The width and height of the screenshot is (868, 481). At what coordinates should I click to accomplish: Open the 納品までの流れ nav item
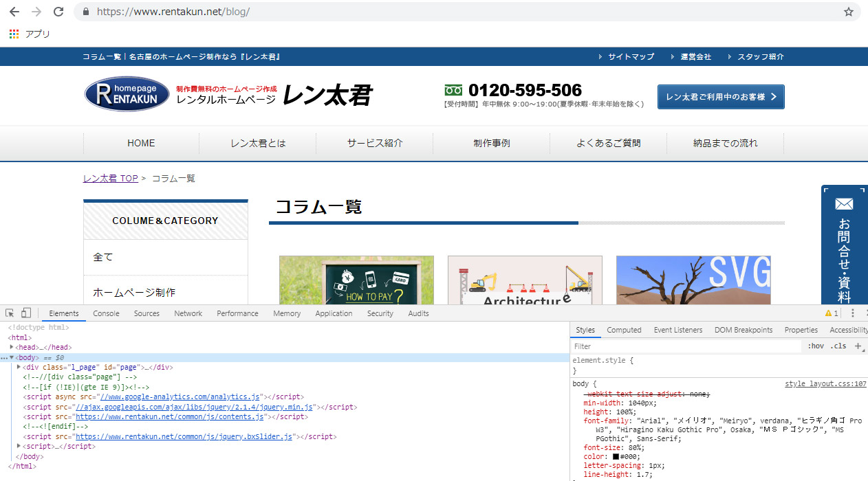tap(726, 143)
